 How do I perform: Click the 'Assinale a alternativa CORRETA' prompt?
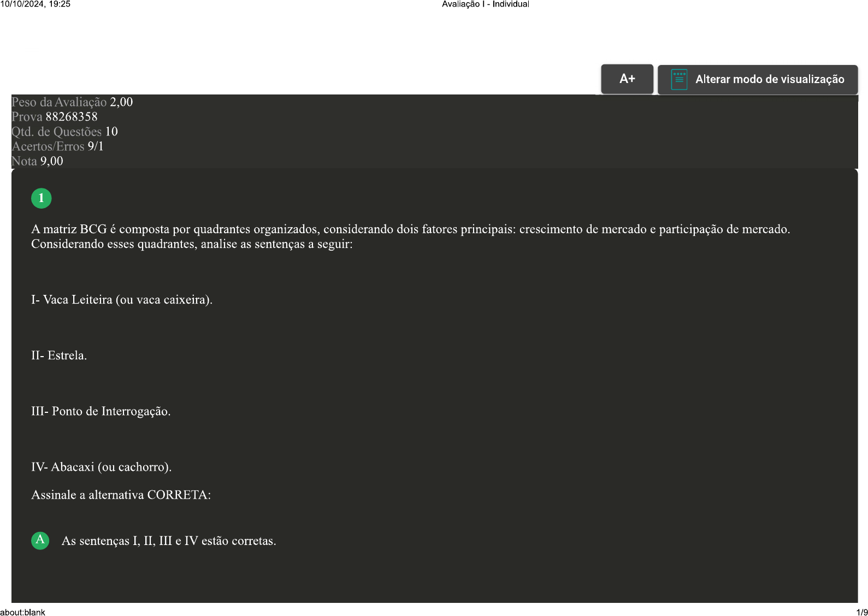point(121,495)
